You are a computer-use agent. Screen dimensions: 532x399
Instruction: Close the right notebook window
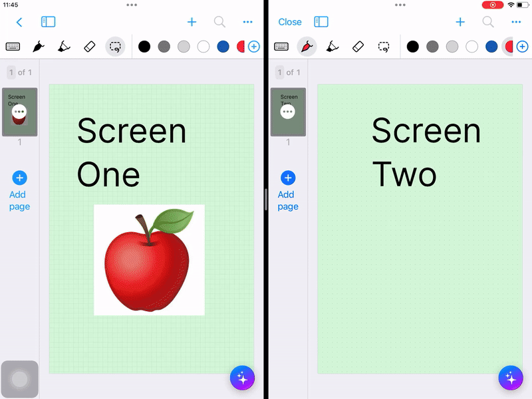point(290,22)
